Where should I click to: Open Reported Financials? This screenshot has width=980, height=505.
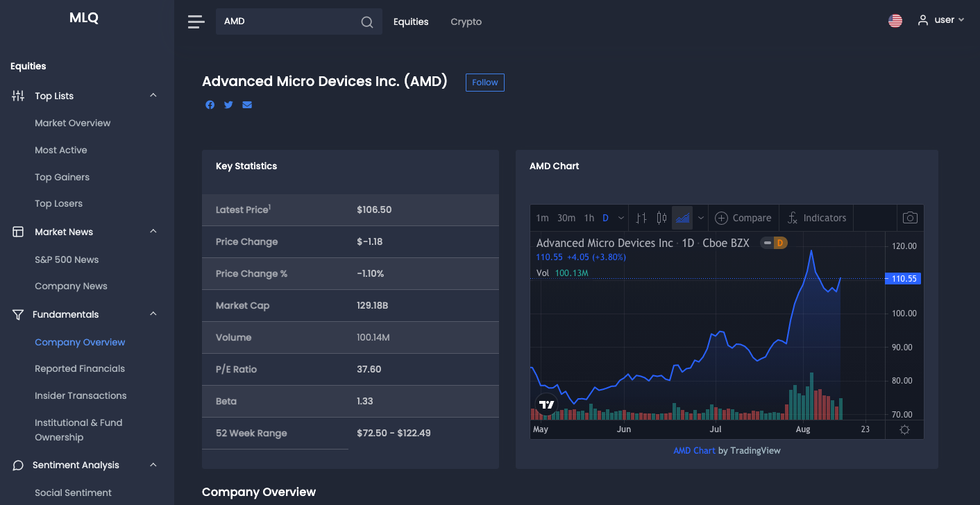pyautogui.click(x=80, y=368)
